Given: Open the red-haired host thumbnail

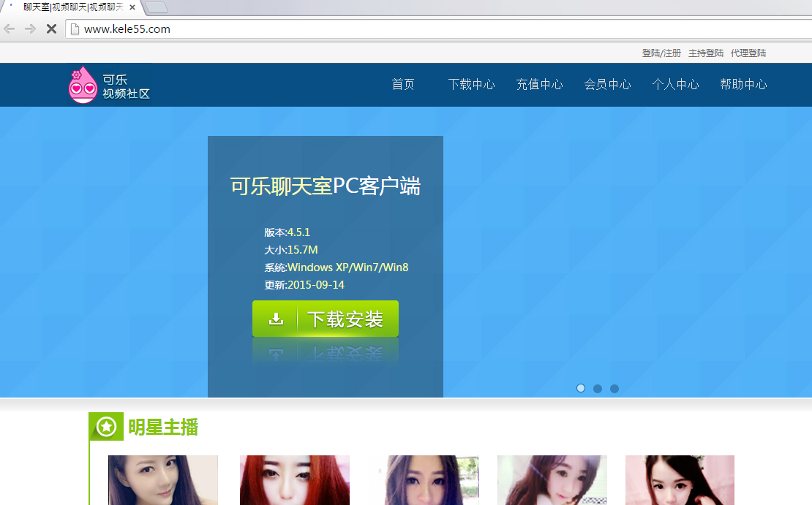Looking at the screenshot, I should pos(295,480).
